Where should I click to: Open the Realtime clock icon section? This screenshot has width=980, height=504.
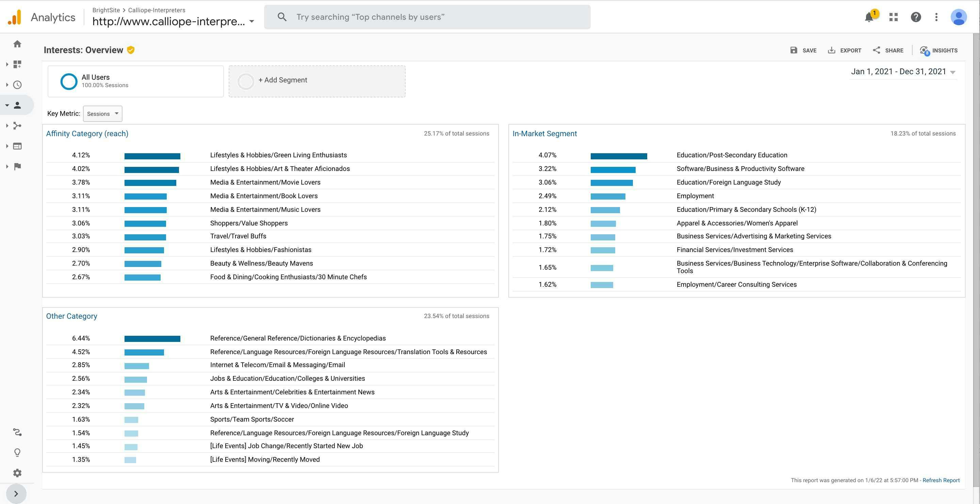coord(17,85)
